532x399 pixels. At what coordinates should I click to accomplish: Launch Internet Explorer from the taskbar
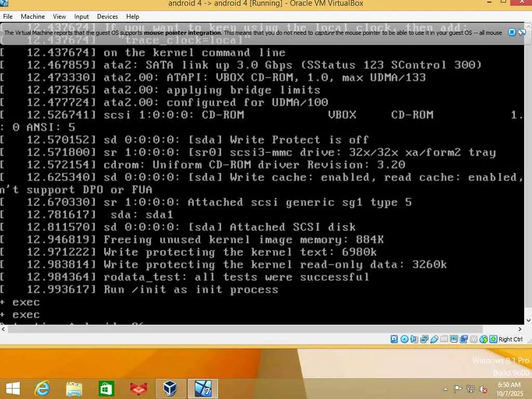(x=43, y=389)
